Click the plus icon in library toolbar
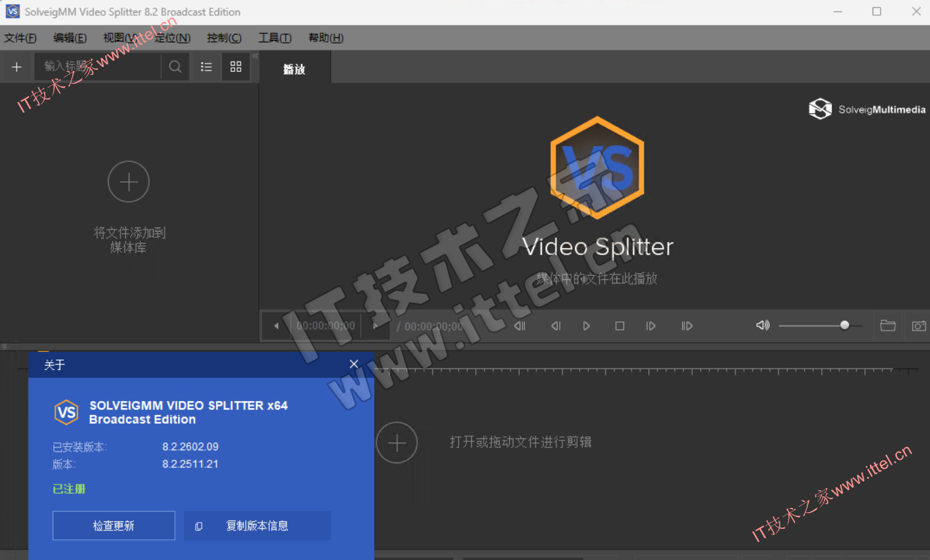930x560 pixels. (x=17, y=67)
